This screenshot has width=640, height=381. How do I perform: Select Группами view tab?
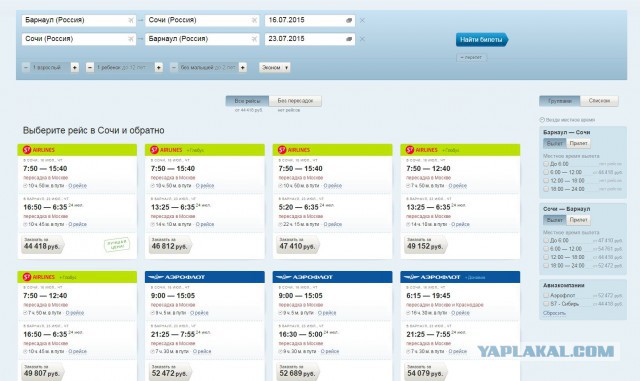tap(560, 101)
